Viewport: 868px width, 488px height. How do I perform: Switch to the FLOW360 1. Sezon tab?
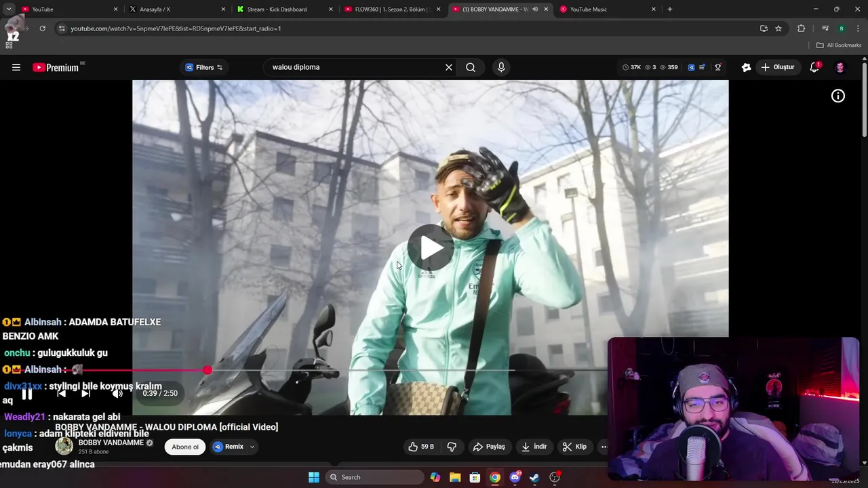(392, 9)
